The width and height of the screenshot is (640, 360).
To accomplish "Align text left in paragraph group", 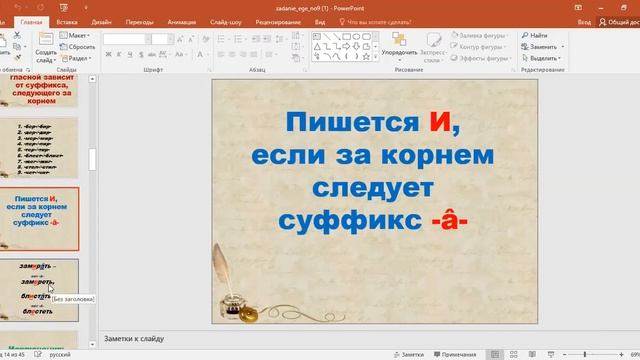I will (x=221, y=54).
